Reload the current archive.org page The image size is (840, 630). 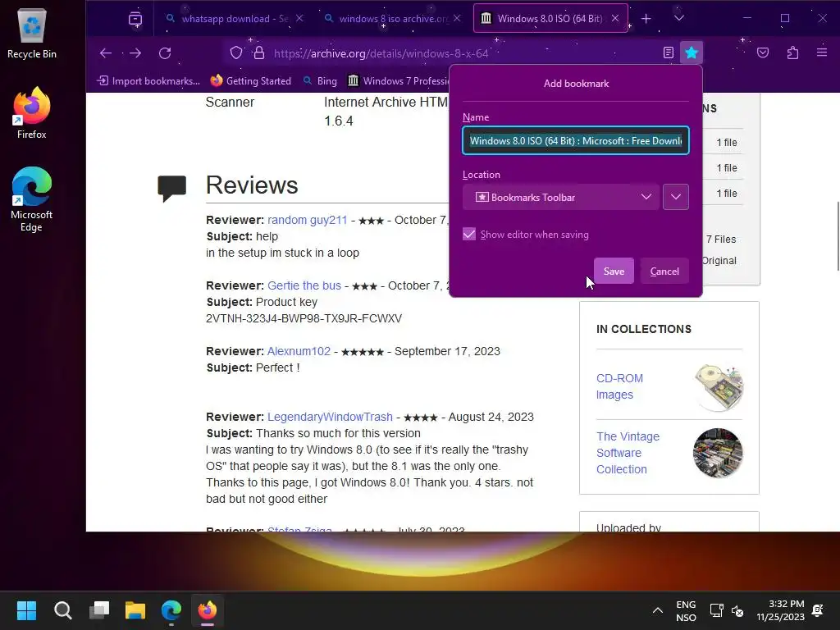[x=165, y=53]
